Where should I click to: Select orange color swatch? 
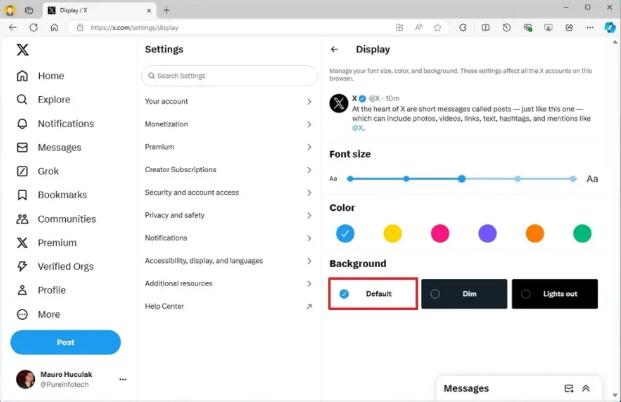(x=535, y=233)
